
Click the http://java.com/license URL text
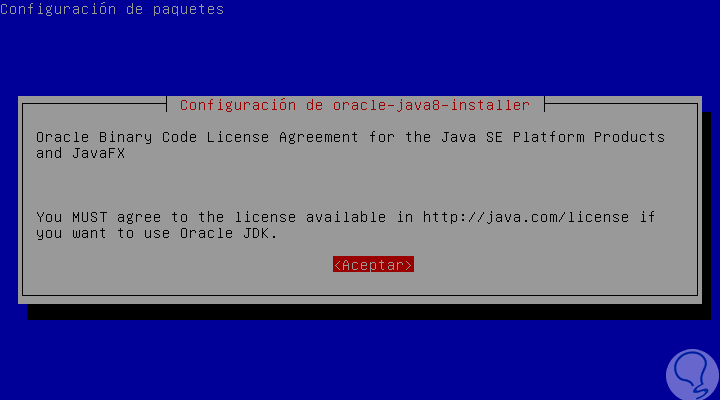pyautogui.click(x=526, y=217)
